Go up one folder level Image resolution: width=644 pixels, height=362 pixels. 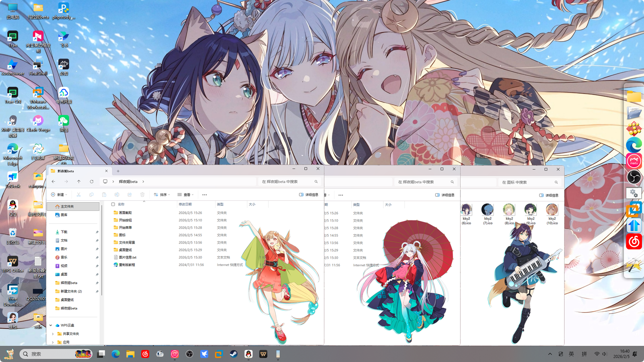coord(79,182)
